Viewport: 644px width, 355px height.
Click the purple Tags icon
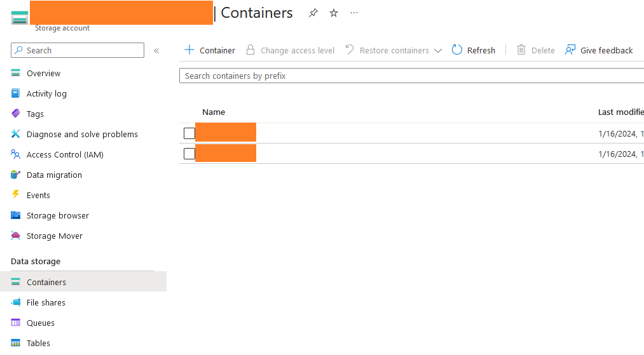pos(16,114)
